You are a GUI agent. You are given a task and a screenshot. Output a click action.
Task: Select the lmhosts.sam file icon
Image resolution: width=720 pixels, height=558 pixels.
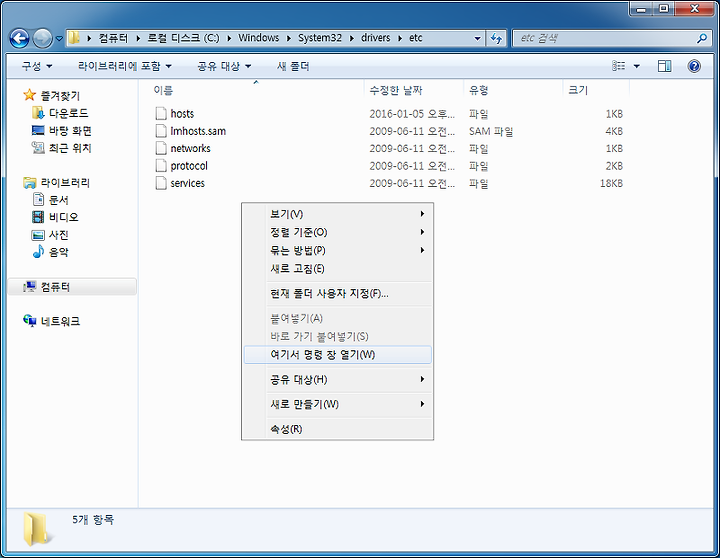(161, 131)
